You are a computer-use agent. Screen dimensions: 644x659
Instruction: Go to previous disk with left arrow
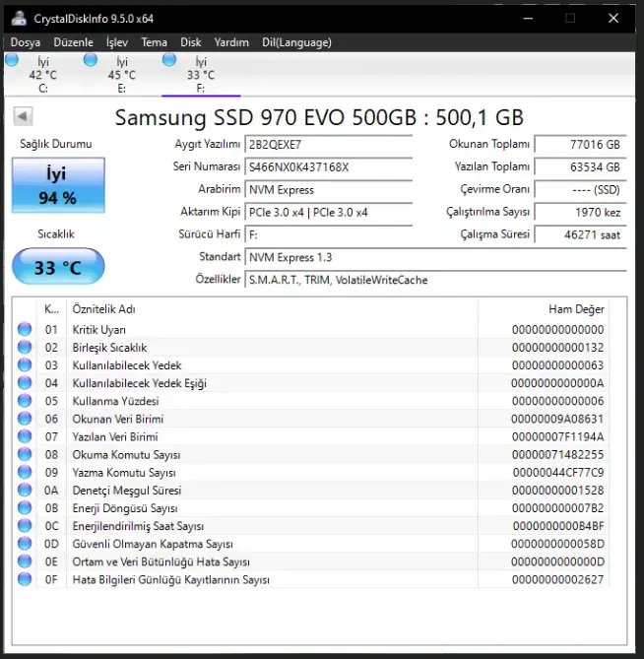click(23, 116)
